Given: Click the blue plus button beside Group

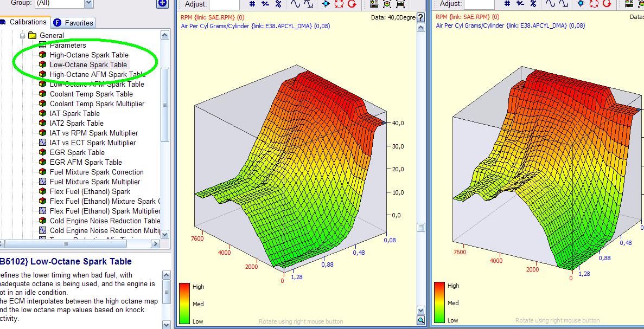Looking at the screenshot, I should [x=163, y=3].
